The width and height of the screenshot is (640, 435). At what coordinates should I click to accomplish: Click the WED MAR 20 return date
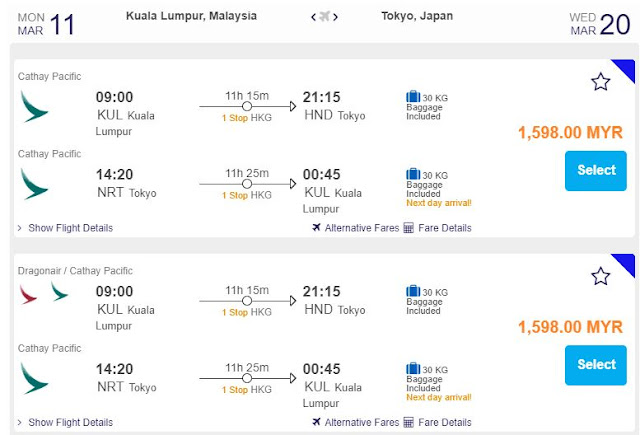pyautogui.click(x=597, y=23)
